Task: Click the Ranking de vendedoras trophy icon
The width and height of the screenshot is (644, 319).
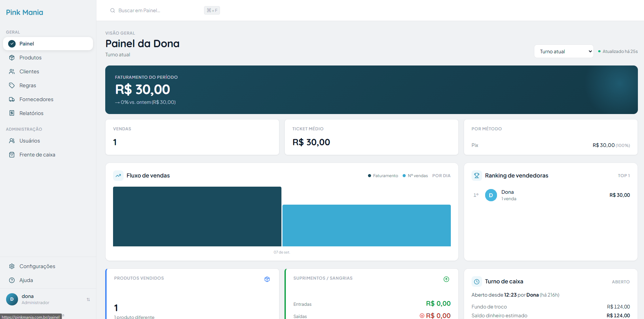Action: pos(477,175)
